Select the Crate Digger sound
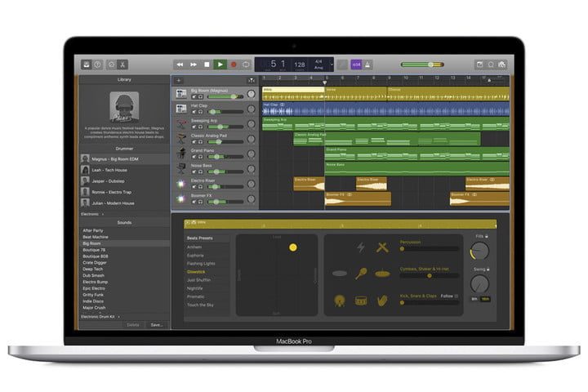This screenshot has height=392, width=588. (x=124, y=263)
